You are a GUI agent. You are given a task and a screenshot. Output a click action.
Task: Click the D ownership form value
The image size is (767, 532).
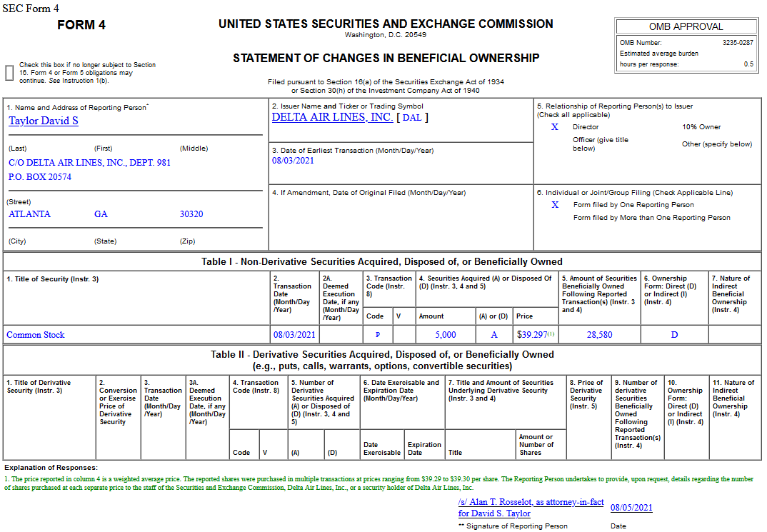pos(674,335)
